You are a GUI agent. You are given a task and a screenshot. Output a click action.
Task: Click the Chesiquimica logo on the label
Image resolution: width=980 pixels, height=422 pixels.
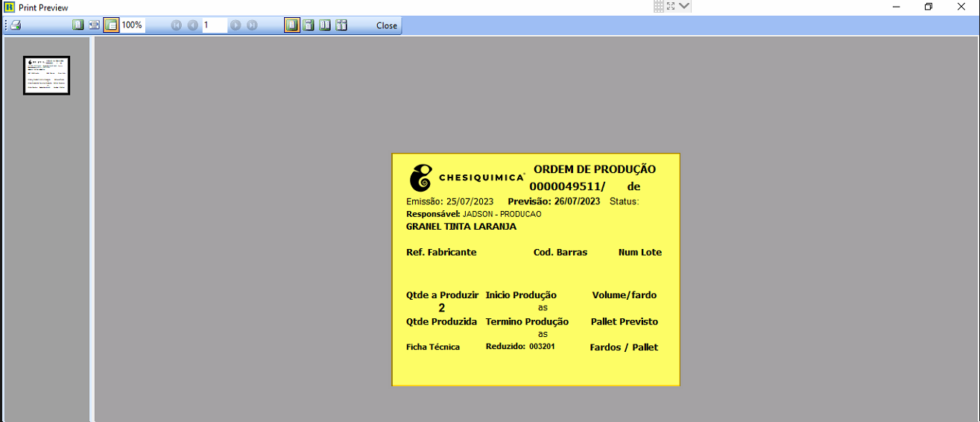point(467,177)
